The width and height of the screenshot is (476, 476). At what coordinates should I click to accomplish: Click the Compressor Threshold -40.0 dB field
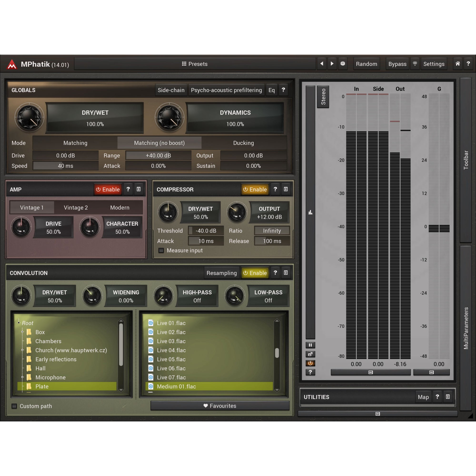coord(206,231)
